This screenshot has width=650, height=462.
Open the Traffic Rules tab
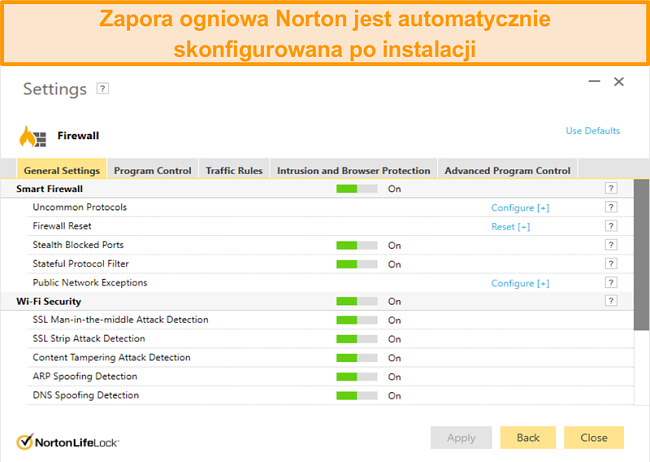pos(234,170)
